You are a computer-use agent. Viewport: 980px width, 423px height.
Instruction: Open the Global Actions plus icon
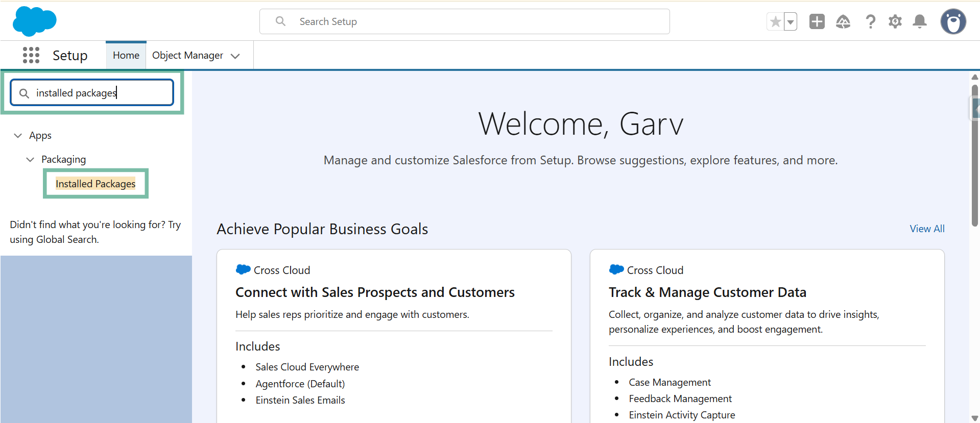[x=817, y=21]
